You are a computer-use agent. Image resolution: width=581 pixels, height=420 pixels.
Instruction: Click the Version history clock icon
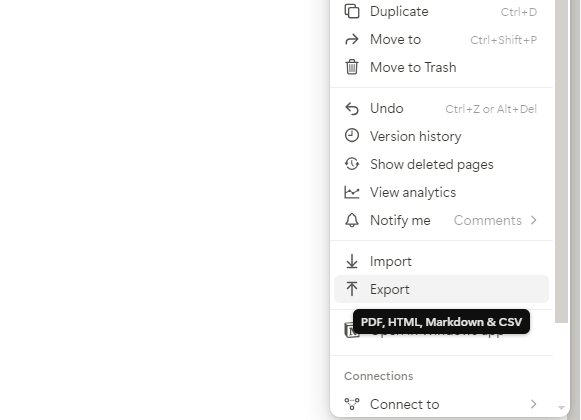(x=352, y=136)
